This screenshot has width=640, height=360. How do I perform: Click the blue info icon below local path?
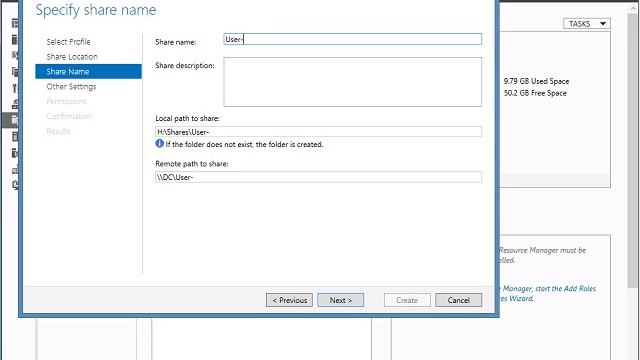click(x=160, y=144)
